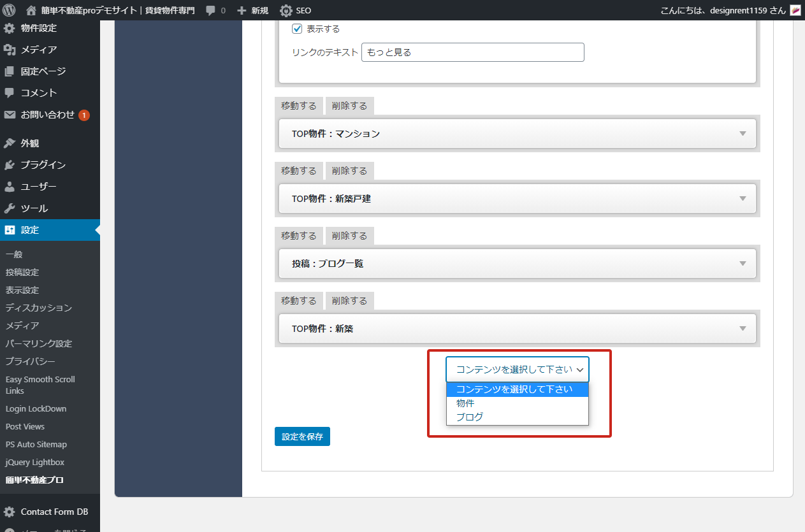Click 移動する above TOP物件：新築
This screenshot has width=805, height=532.
(298, 301)
